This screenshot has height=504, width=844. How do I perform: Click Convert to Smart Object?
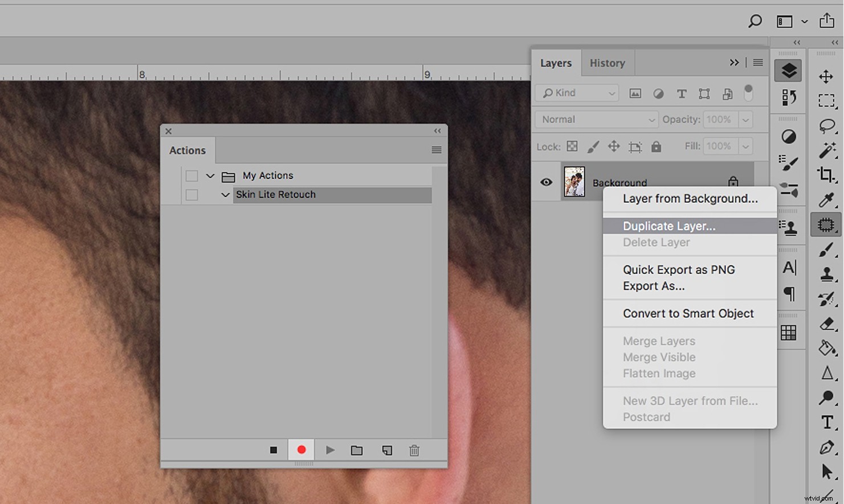point(688,314)
